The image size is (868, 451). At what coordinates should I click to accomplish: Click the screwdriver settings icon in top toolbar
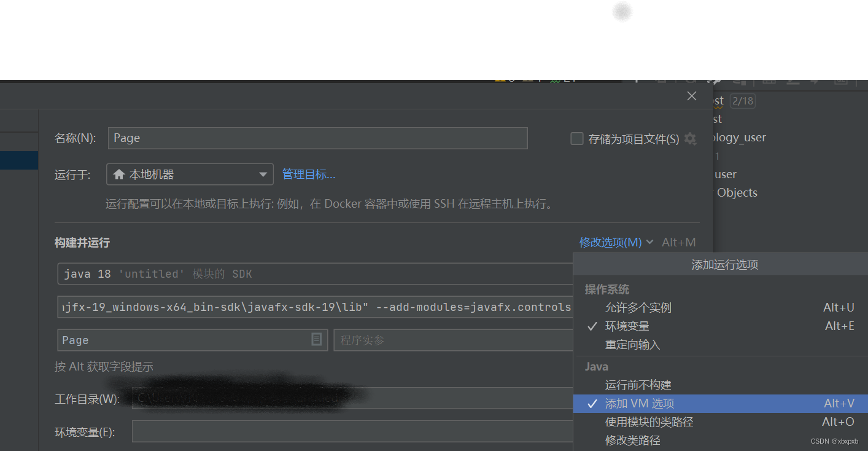(x=714, y=80)
